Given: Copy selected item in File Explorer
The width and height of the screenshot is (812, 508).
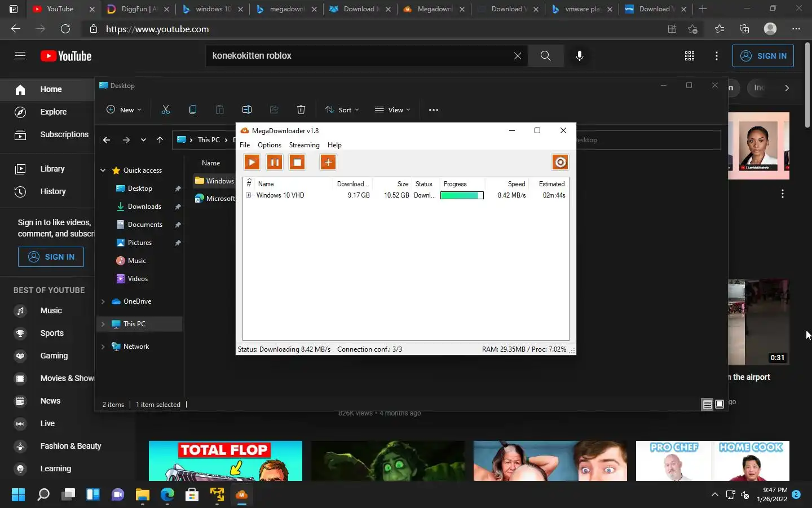Looking at the screenshot, I should click(193, 110).
